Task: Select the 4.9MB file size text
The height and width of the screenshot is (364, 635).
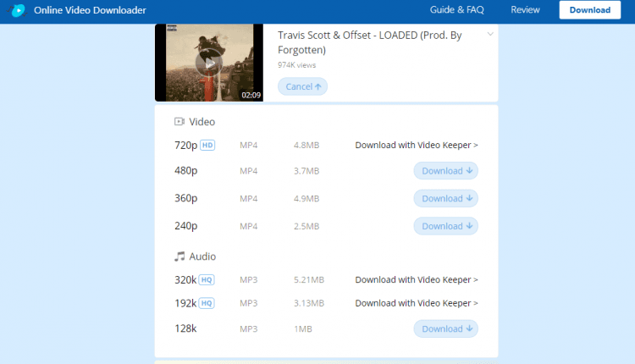Action: click(x=306, y=198)
